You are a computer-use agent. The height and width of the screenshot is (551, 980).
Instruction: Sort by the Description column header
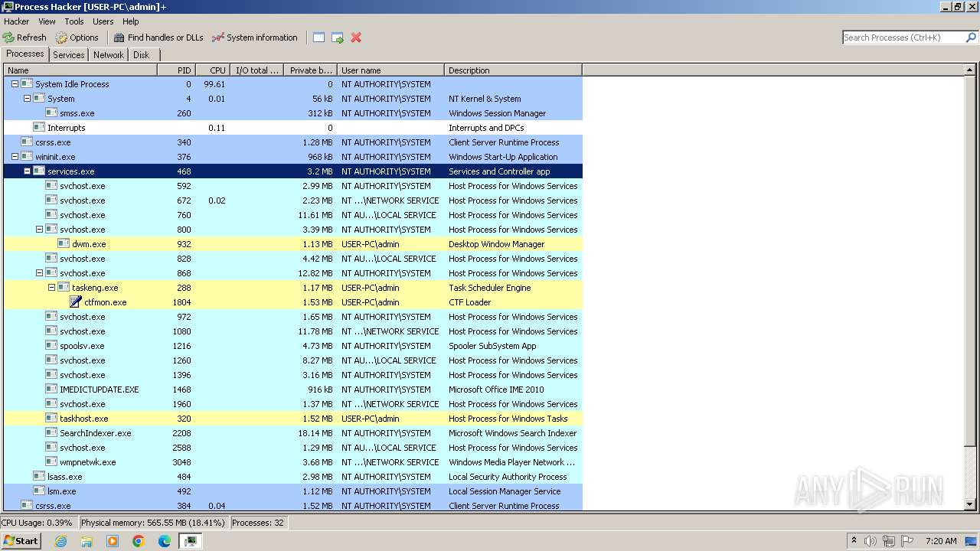click(x=513, y=70)
